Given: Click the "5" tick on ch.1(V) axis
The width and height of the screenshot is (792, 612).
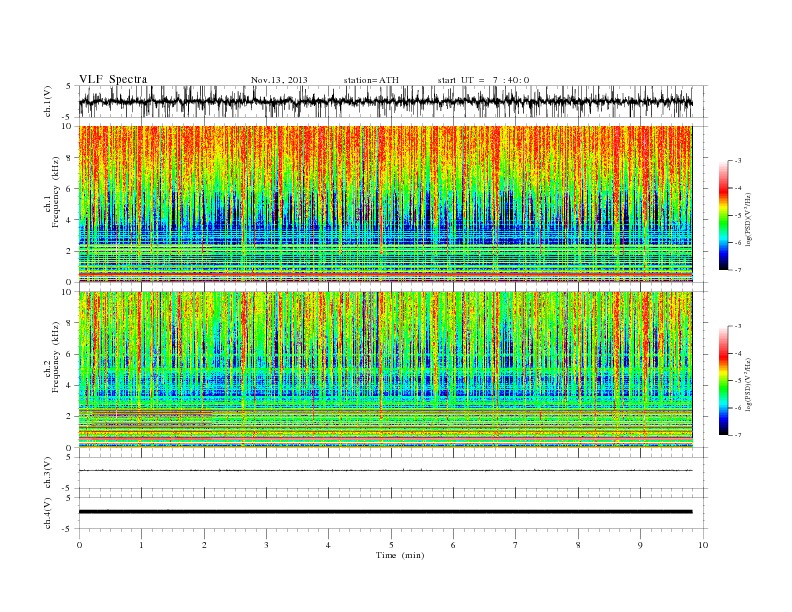Looking at the screenshot, I should (69, 86).
